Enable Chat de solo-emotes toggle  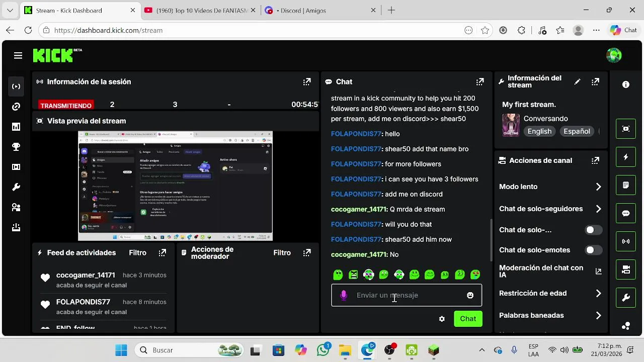pyautogui.click(x=593, y=250)
